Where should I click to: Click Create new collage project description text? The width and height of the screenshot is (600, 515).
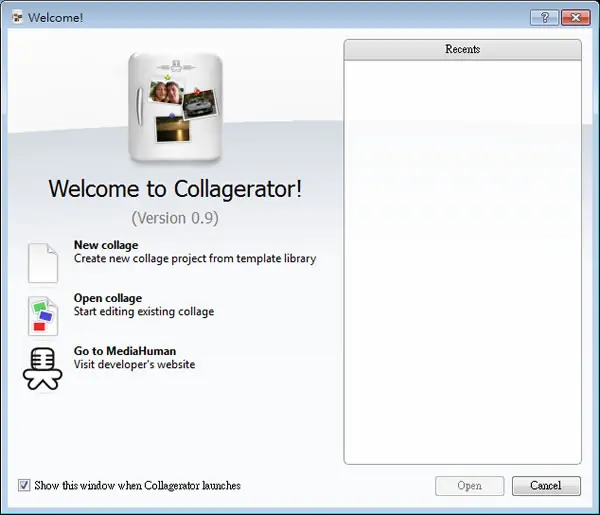pos(195,259)
